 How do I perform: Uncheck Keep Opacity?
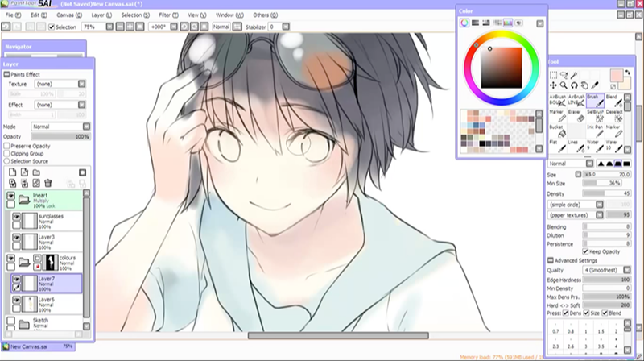(x=585, y=251)
